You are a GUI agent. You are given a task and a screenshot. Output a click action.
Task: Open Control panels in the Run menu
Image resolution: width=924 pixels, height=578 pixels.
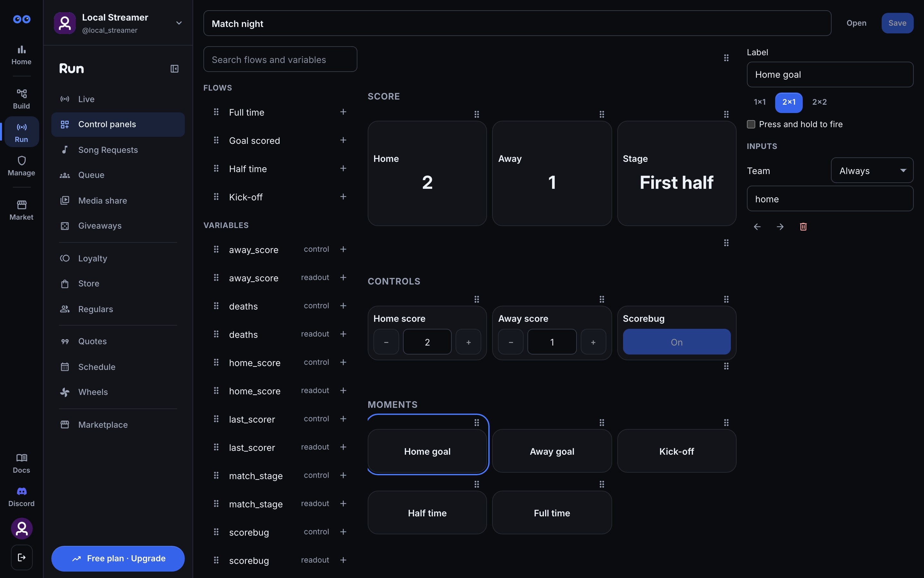coord(118,125)
